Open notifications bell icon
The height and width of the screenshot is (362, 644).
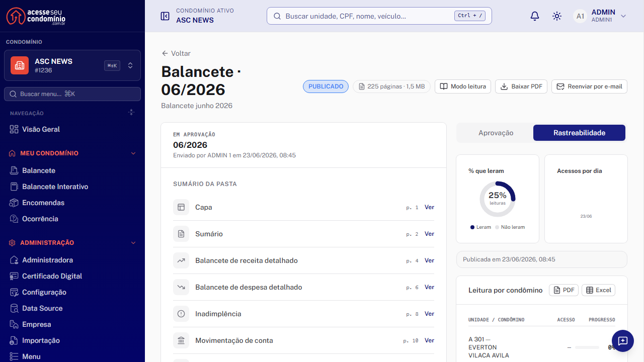[x=535, y=16]
